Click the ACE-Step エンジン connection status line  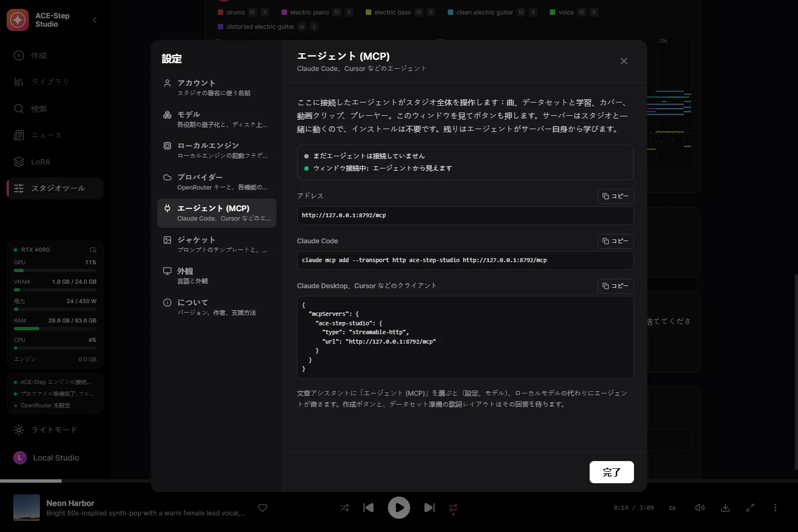(x=52, y=382)
